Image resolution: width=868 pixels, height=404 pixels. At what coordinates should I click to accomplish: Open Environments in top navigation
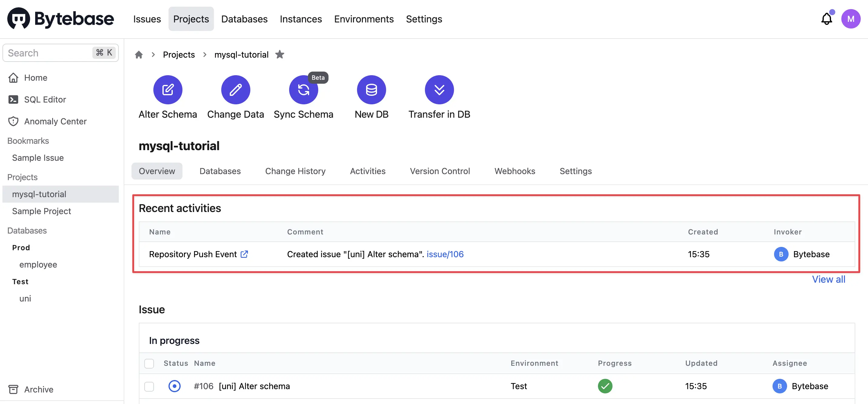point(364,19)
